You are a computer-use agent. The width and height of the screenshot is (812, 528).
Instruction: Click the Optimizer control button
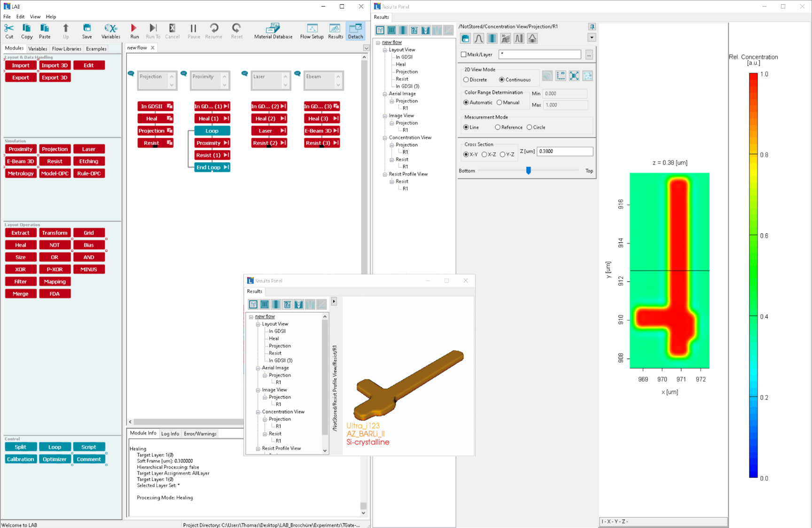tap(55, 459)
